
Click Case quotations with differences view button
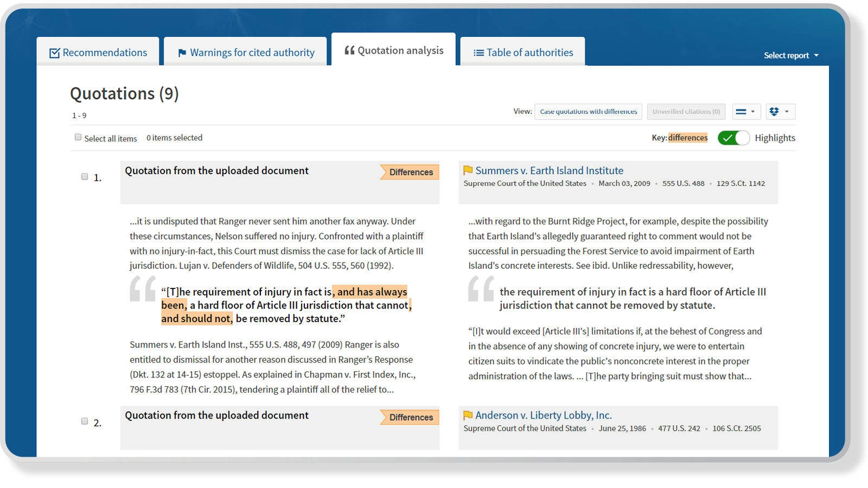[588, 112]
